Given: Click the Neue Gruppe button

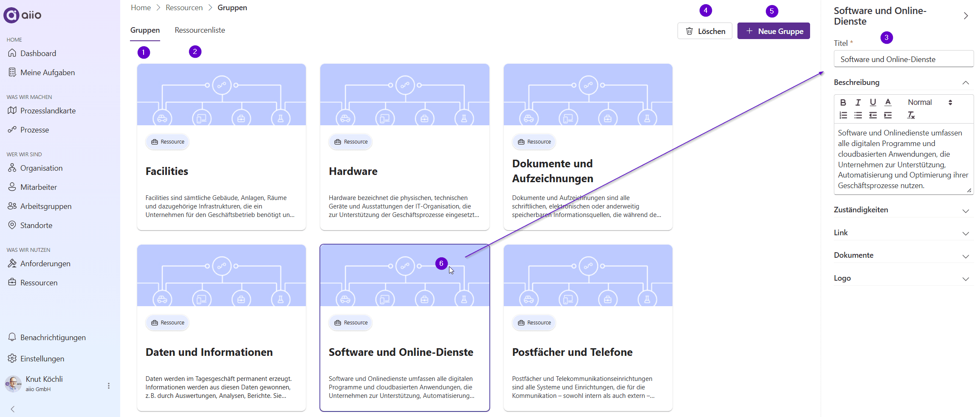Looking at the screenshot, I should tap(774, 31).
